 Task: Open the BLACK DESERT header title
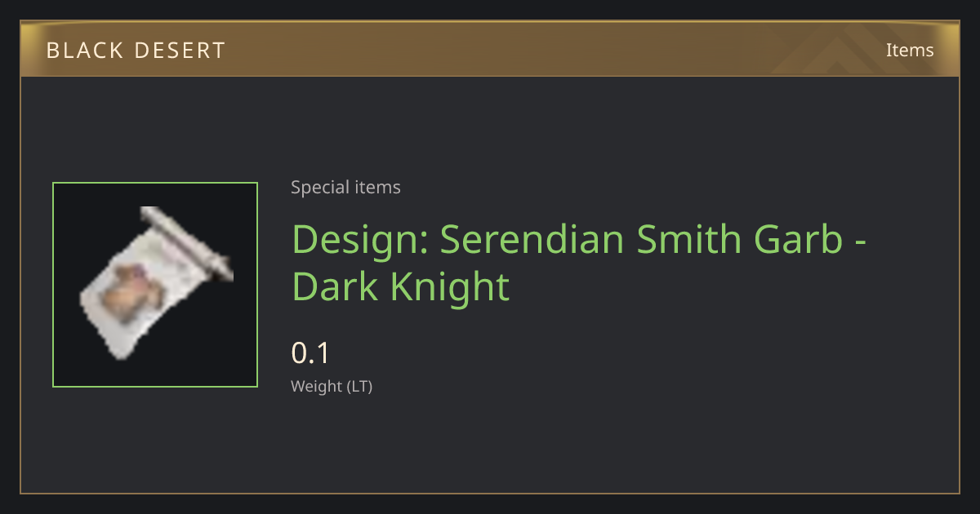pyautogui.click(x=136, y=50)
